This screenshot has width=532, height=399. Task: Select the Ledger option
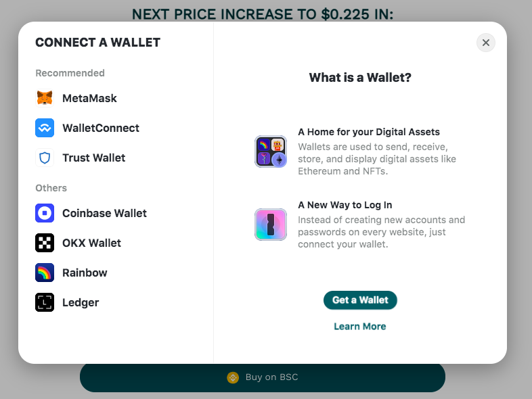pos(81,302)
